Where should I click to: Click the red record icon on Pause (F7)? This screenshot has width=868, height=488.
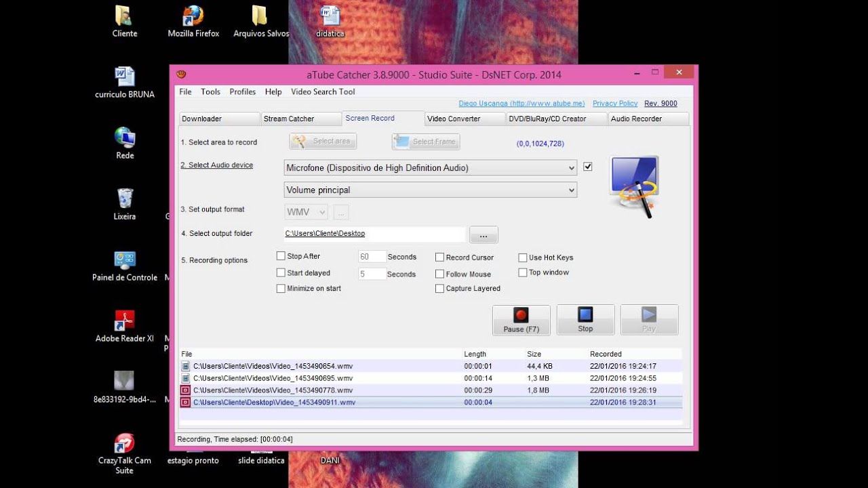(x=521, y=314)
